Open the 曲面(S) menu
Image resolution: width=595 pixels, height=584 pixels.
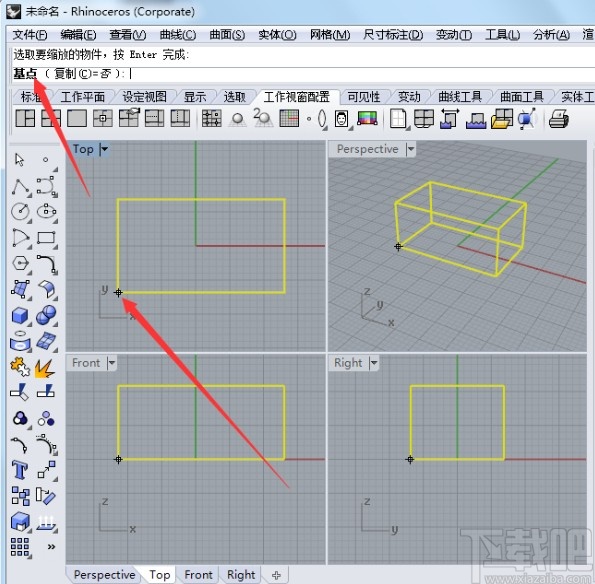227,35
